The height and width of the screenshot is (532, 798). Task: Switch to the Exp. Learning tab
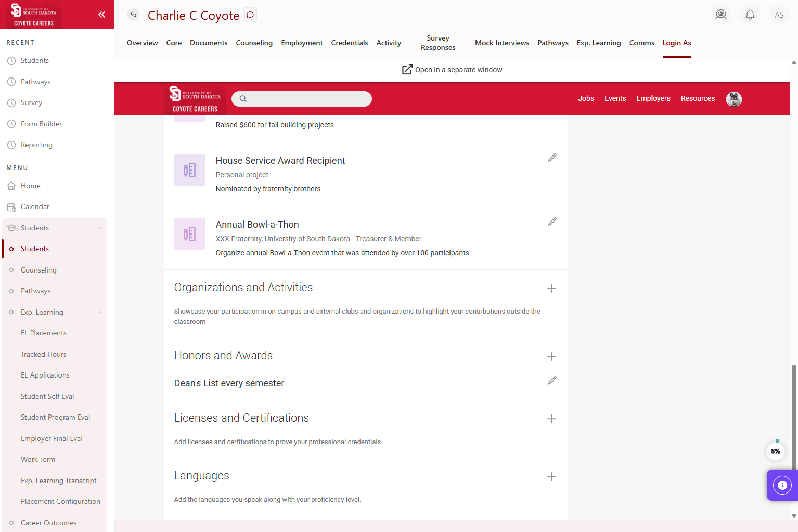tap(599, 43)
